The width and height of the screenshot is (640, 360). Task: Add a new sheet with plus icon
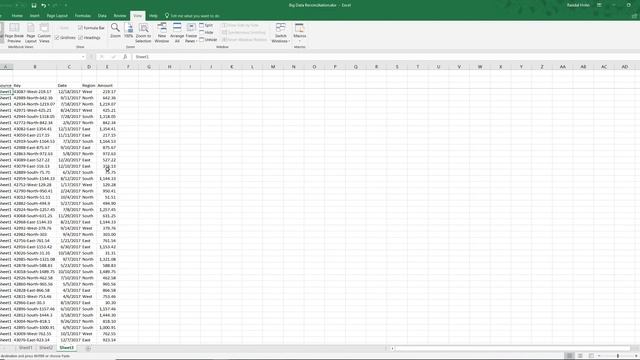[x=88, y=348]
